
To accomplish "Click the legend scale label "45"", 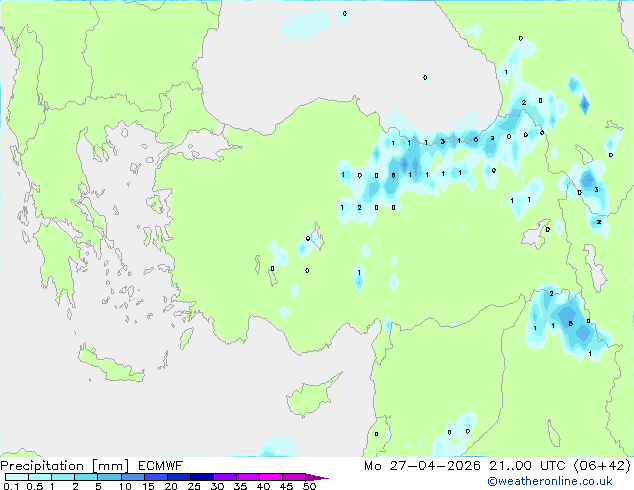I will coord(287,486).
